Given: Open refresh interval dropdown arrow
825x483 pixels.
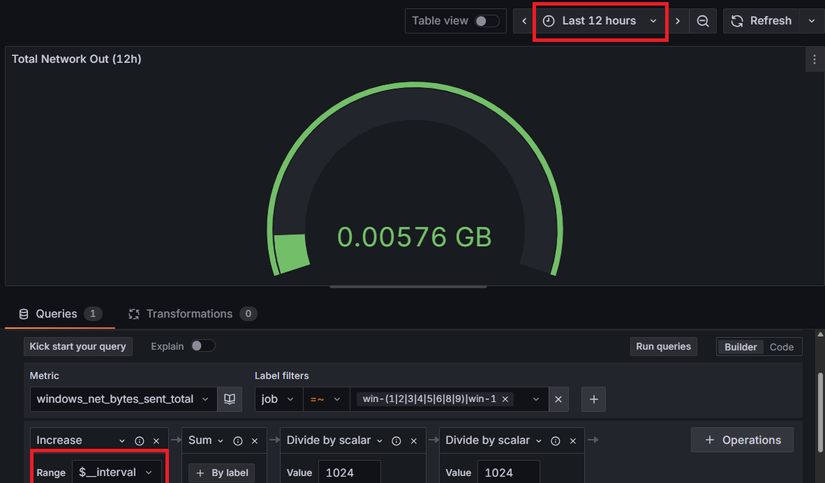Looking at the screenshot, I should (812, 21).
